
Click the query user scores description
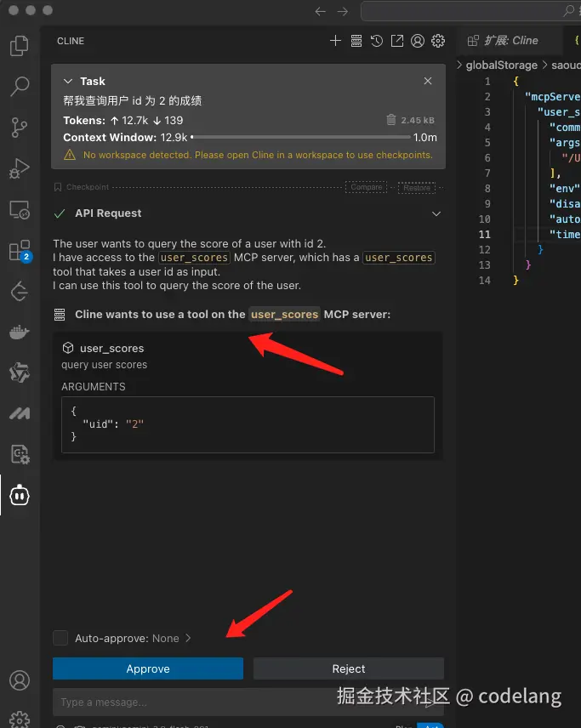pos(104,365)
